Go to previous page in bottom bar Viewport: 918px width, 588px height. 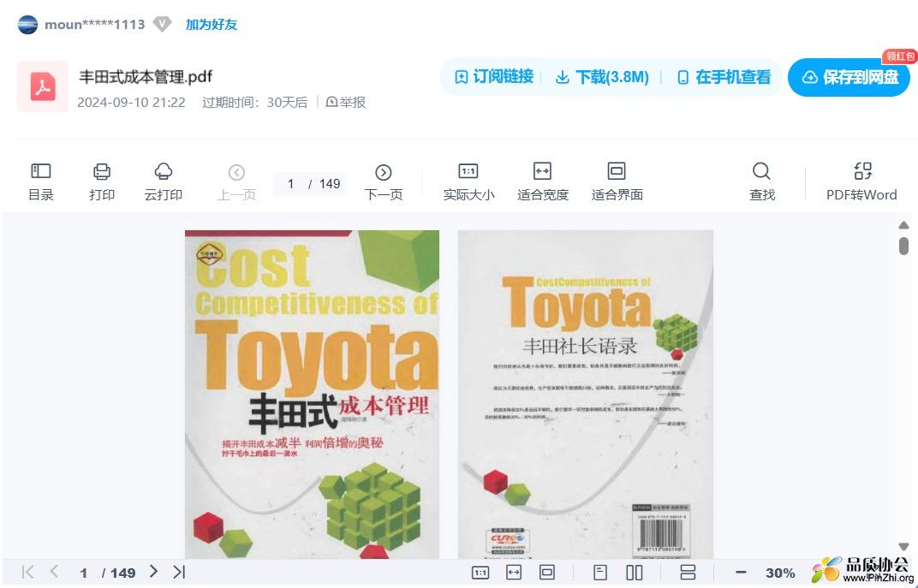54,572
